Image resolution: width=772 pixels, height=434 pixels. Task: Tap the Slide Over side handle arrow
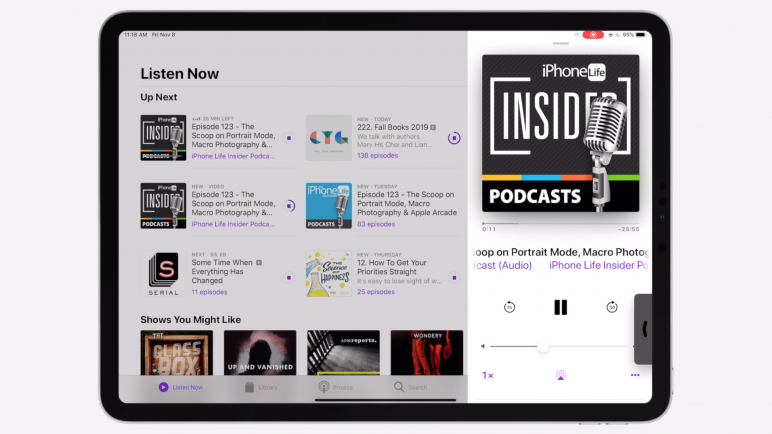pyautogui.click(x=643, y=329)
